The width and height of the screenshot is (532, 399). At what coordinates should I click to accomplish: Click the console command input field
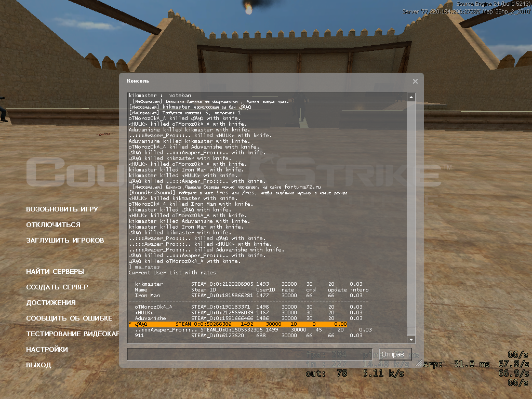coord(250,354)
